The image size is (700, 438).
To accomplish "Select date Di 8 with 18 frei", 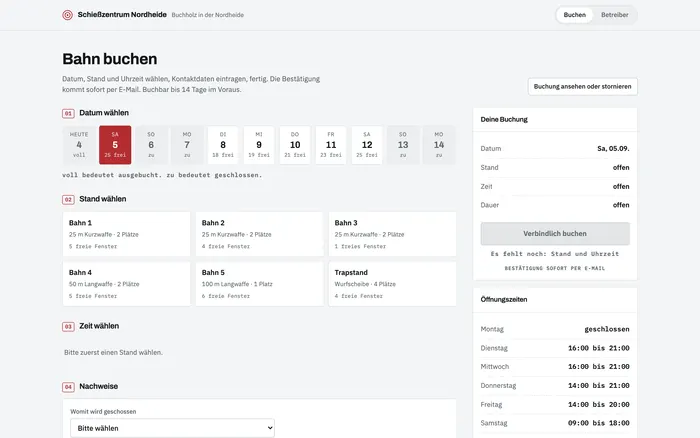I will click(x=223, y=145).
